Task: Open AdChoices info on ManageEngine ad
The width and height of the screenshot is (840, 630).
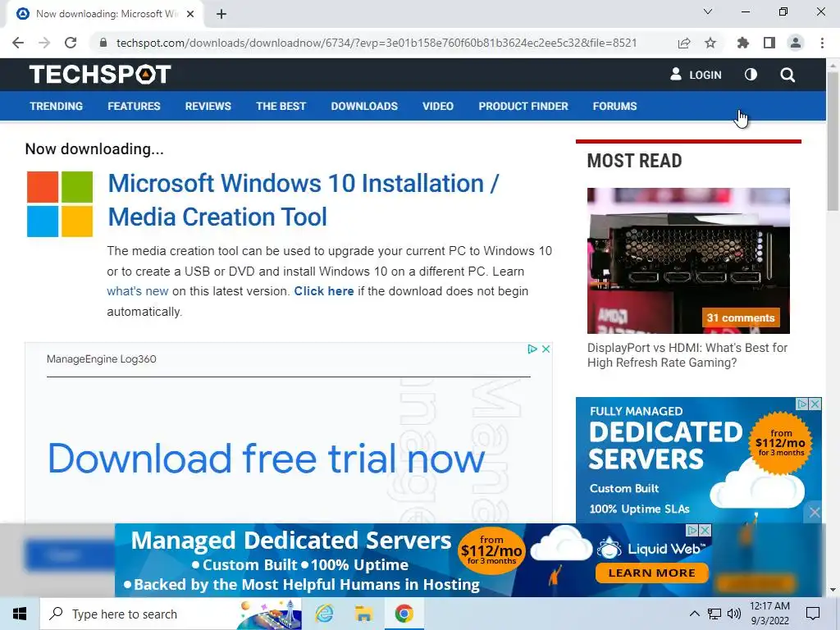Action: (532, 349)
